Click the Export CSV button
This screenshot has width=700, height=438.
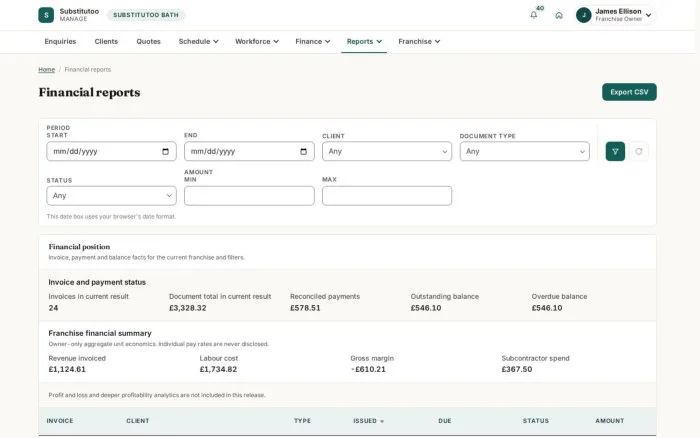tap(629, 92)
